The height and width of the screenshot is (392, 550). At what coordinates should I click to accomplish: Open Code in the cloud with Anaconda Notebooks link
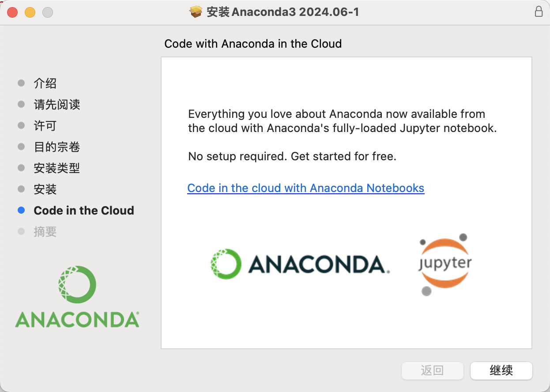(x=306, y=188)
